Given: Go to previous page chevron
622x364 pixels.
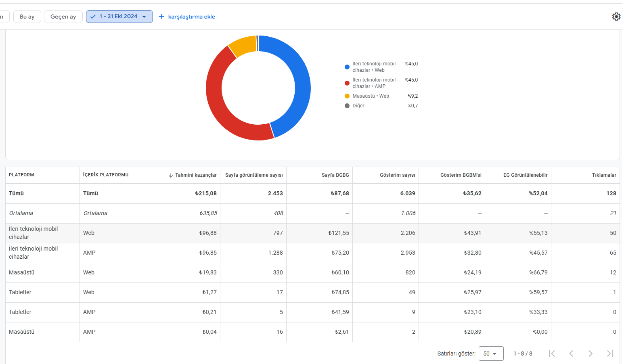Looking at the screenshot, I should click(x=571, y=354).
